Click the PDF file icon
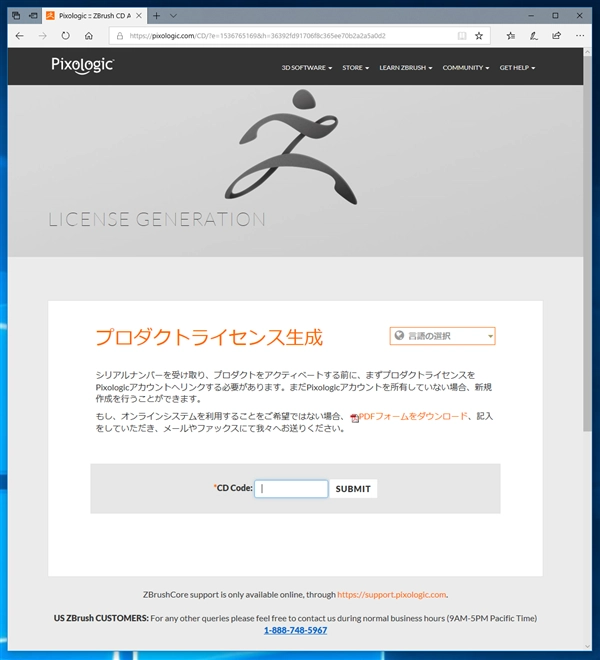Image resolution: width=600 pixels, height=660 pixels. pyautogui.click(x=355, y=418)
